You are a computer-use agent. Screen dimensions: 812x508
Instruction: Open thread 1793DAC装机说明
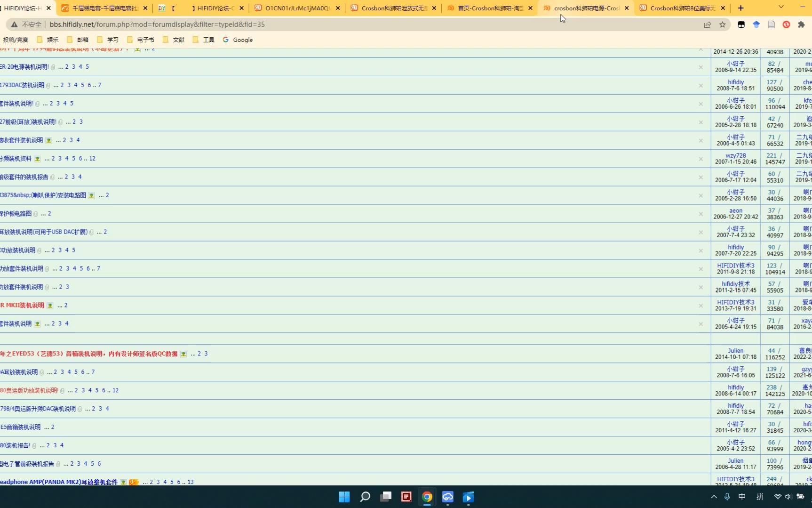(22, 85)
